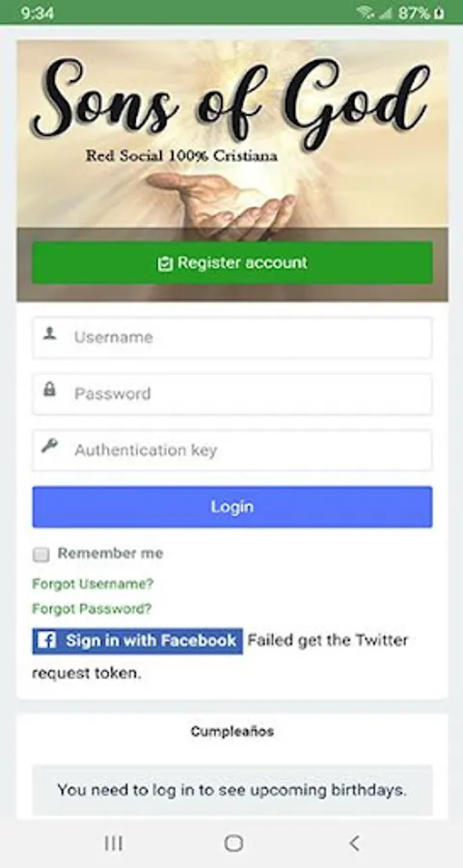
Task: Tap the Android recent apps icon
Action: coord(114,843)
